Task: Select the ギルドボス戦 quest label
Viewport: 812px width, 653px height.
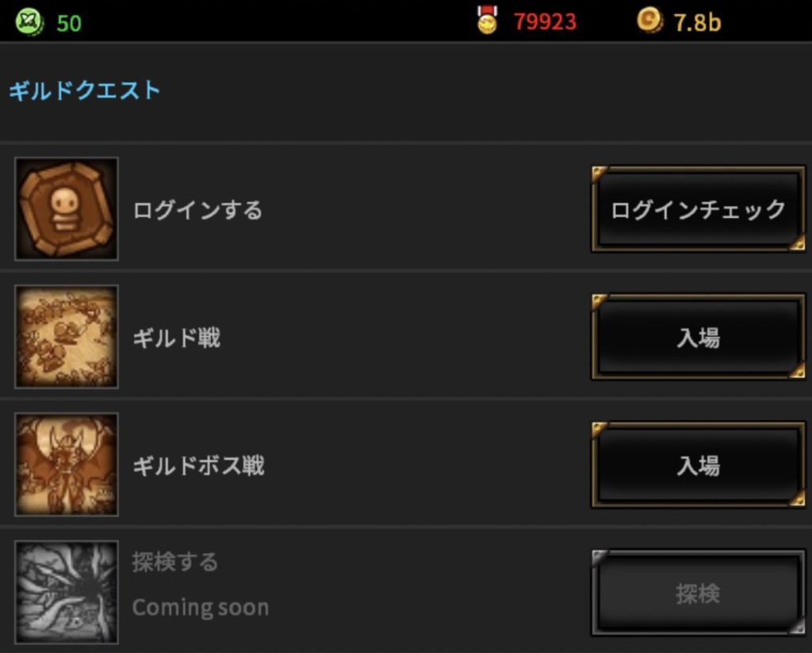Action: [x=199, y=466]
